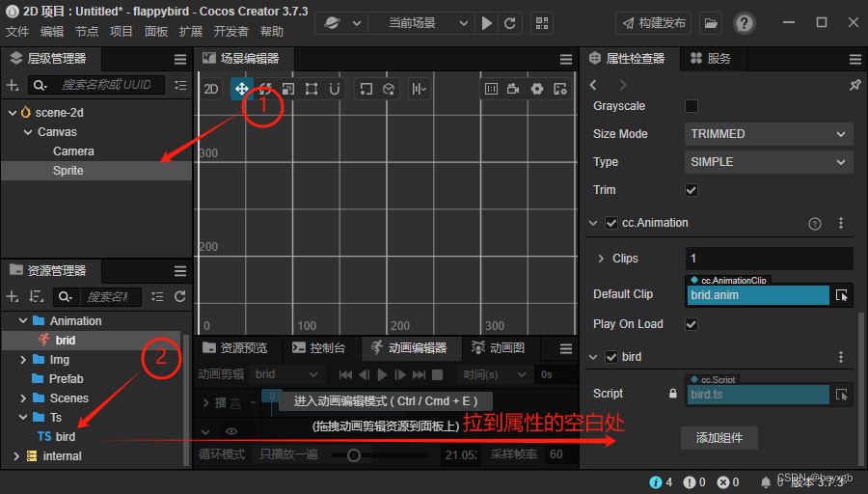Viewport: 868px width, 494px height.
Task: Click the reference image icon in scene toolbar
Action: click(559, 89)
